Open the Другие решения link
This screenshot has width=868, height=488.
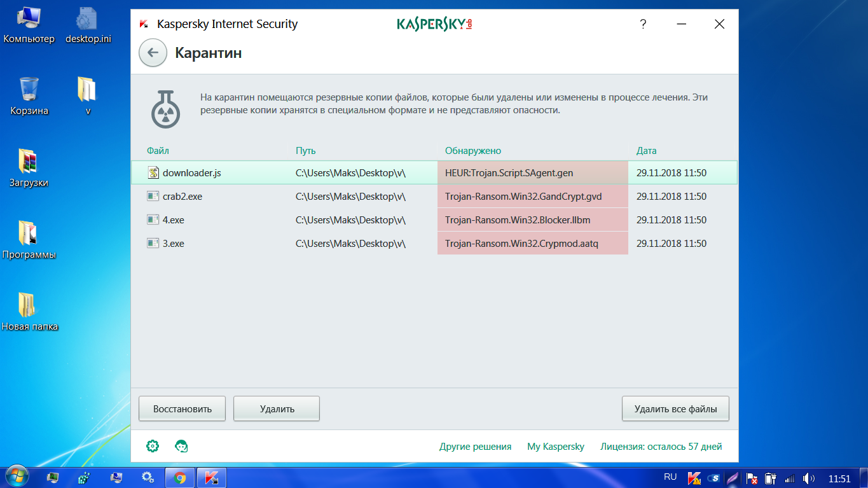point(475,447)
